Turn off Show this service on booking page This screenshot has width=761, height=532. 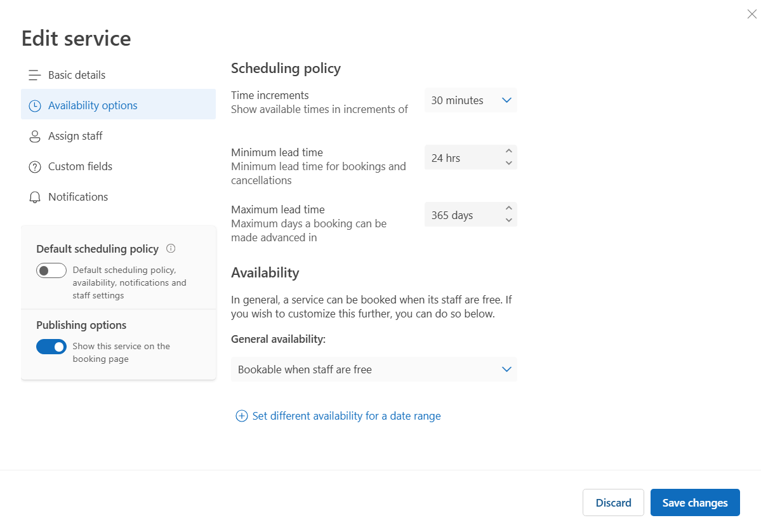pyautogui.click(x=51, y=347)
